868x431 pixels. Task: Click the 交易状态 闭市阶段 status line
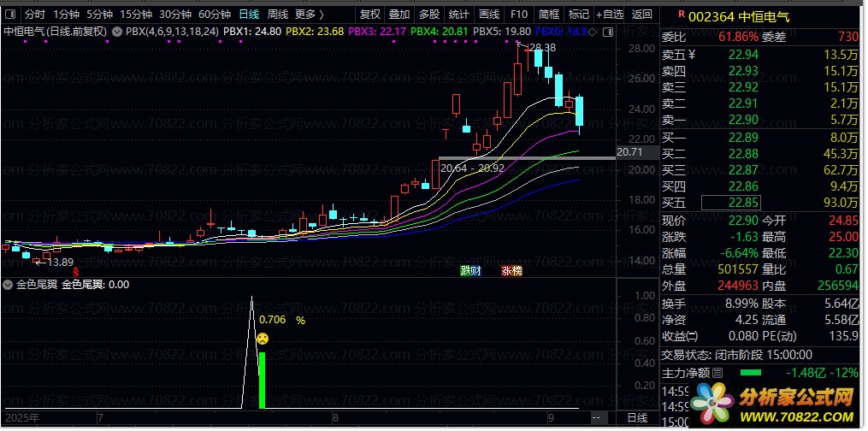coord(737,355)
